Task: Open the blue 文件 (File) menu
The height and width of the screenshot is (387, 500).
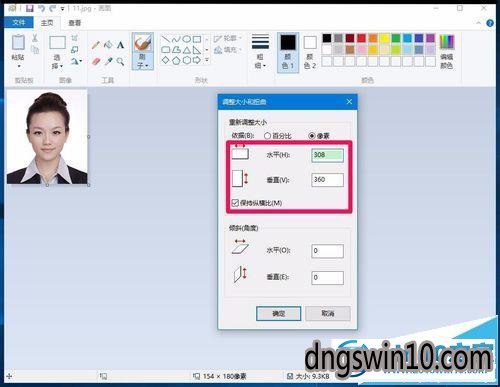Action: coord(19,23)
